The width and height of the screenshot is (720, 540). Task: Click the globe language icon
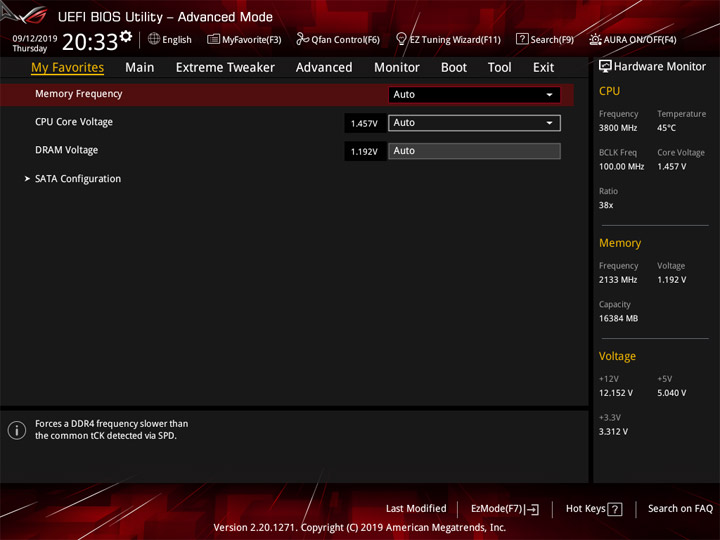(x=154, y=39)
